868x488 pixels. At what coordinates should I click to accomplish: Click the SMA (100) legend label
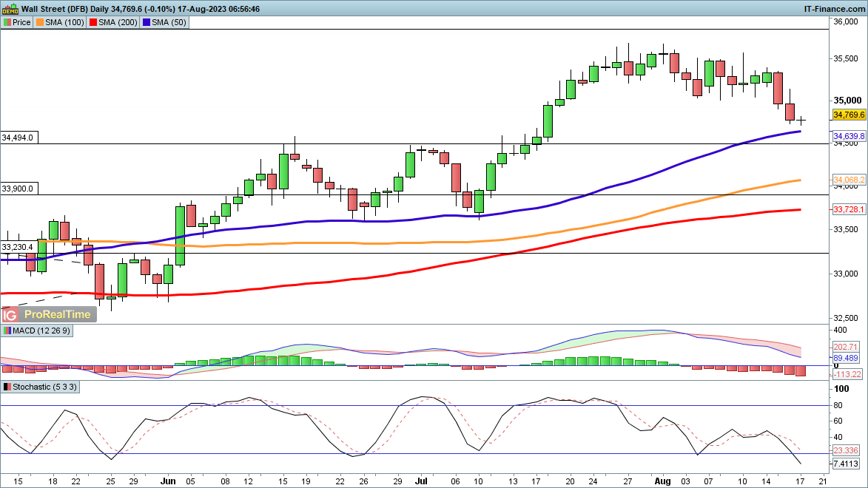tap(65, 22)
